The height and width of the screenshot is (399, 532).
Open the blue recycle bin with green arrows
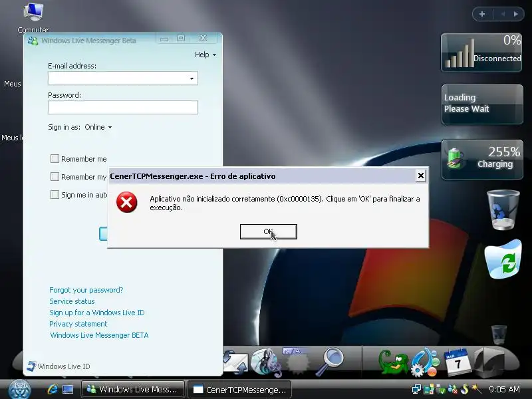tap(503, 259)
